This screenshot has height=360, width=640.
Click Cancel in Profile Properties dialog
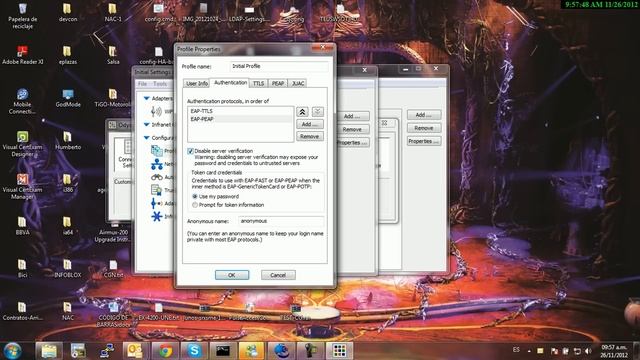tap(278, 275)
